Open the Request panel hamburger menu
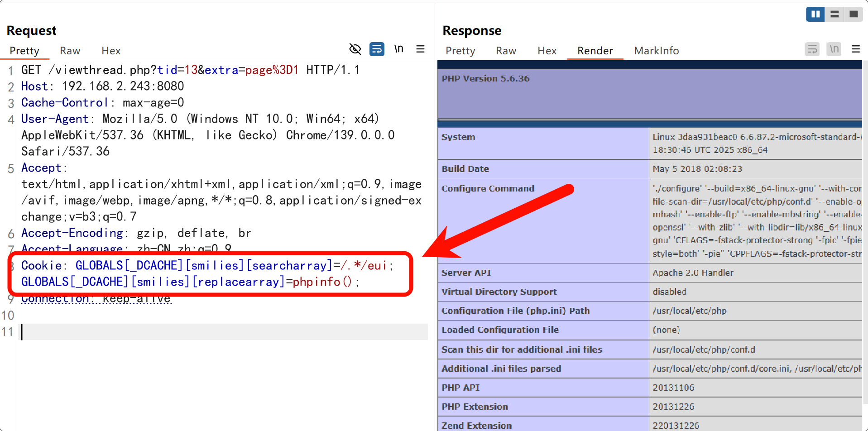 pos(420,49)
